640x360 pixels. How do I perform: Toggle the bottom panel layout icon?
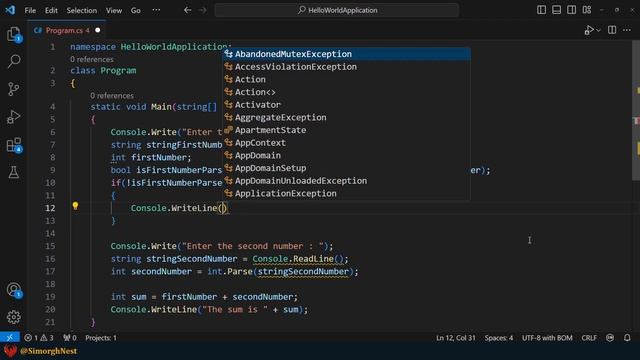556,10
